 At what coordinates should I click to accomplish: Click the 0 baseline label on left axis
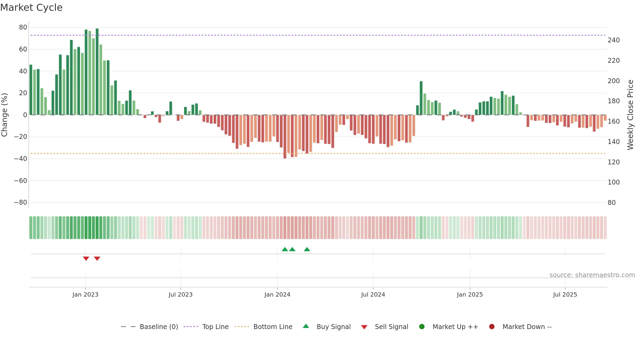click(x=25, y=115)
